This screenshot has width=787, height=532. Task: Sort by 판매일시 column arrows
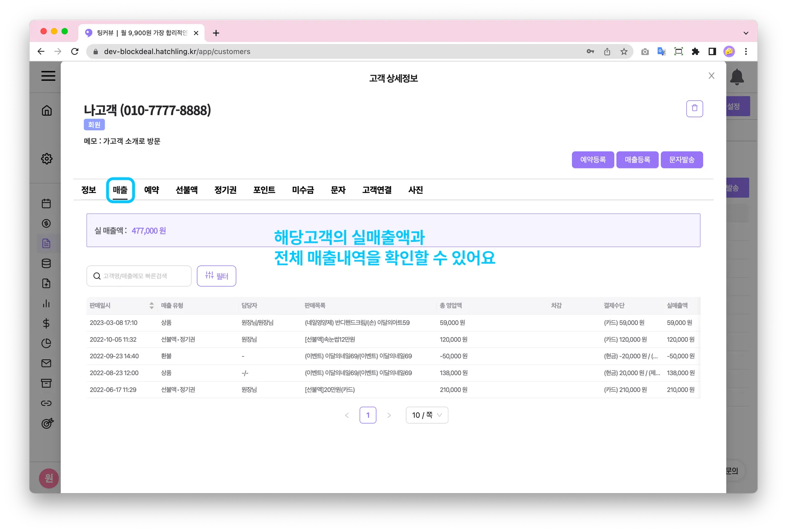[x=151, y=306]
